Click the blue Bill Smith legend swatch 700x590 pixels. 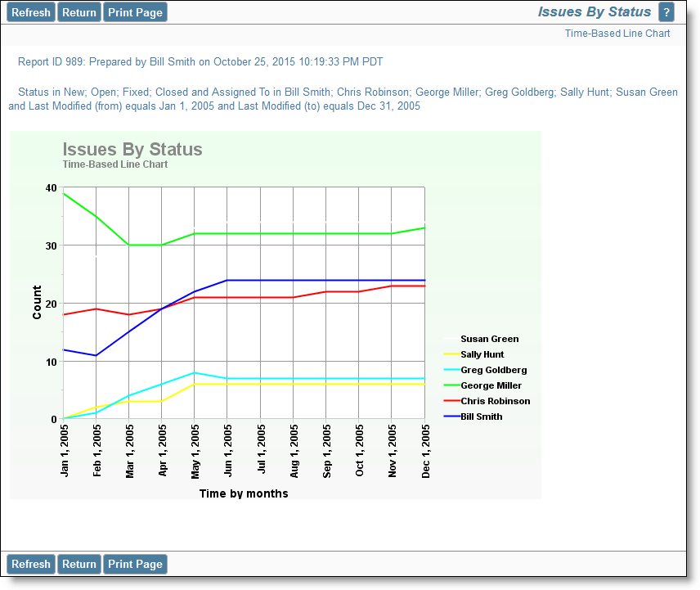451,417
